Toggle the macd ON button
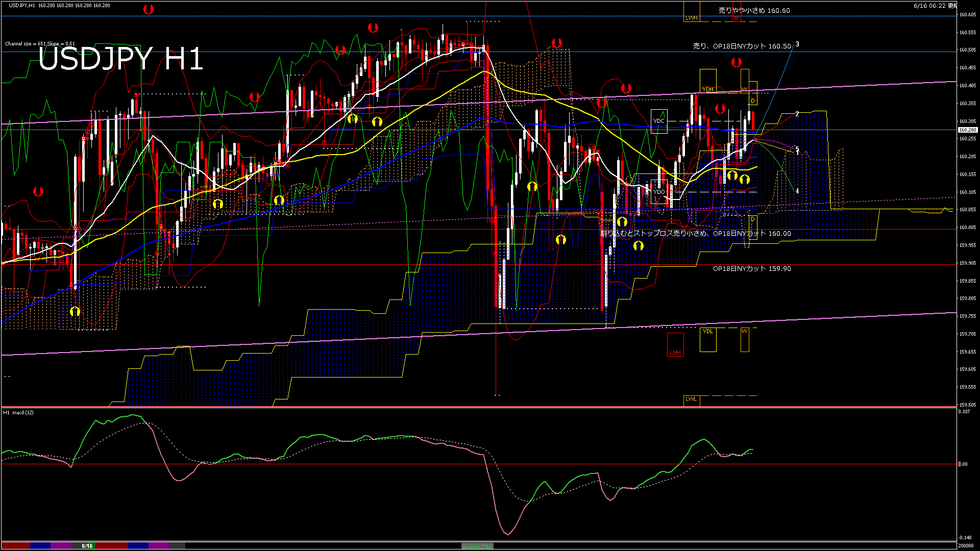This screenshot has width=980, height=551. point(477,546)
